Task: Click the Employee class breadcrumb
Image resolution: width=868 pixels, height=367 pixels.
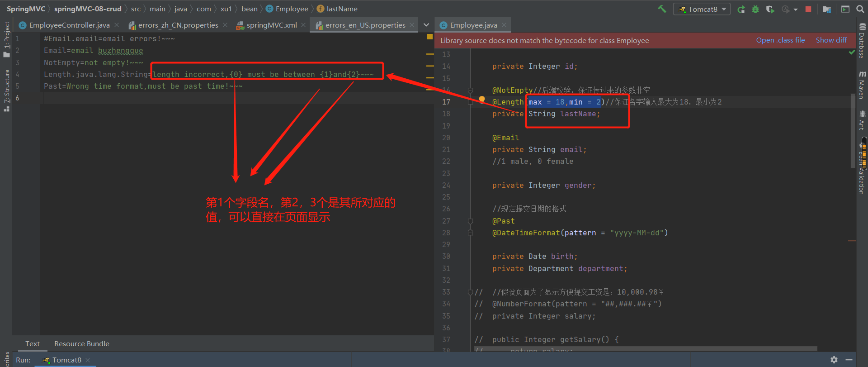Action: pyautogui.click(x=287, y=9)
